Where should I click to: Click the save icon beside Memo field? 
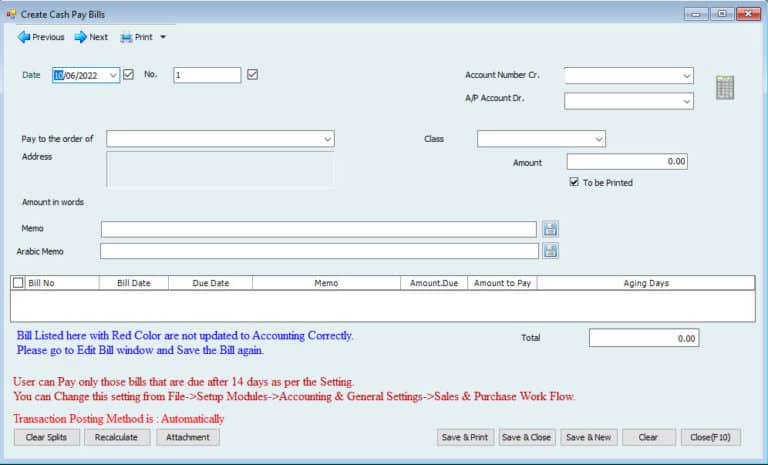551,229
